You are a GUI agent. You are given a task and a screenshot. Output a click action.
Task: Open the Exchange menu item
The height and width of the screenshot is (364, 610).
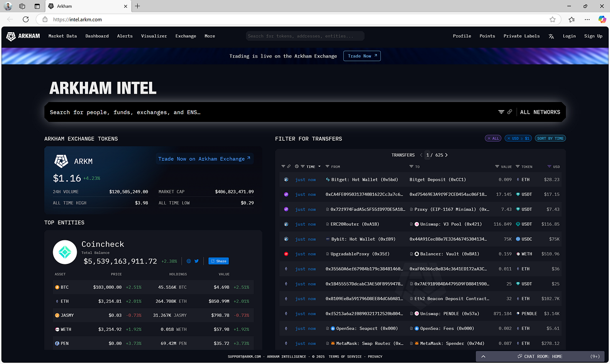click(186, 36)
